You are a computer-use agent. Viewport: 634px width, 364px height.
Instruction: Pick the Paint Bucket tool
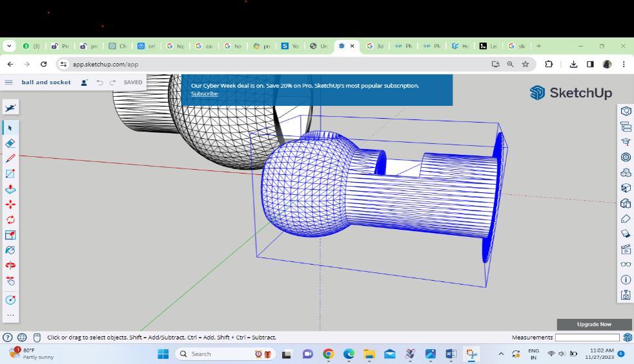[x=10, y=250]
